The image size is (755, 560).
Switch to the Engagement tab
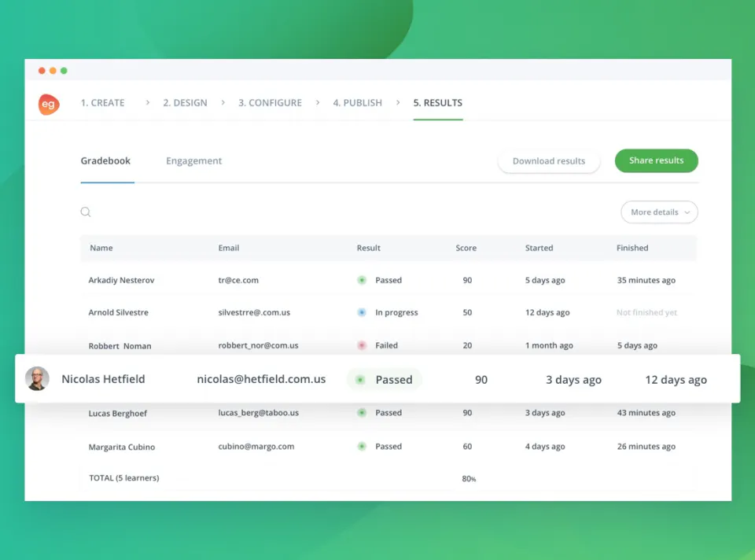193,160
